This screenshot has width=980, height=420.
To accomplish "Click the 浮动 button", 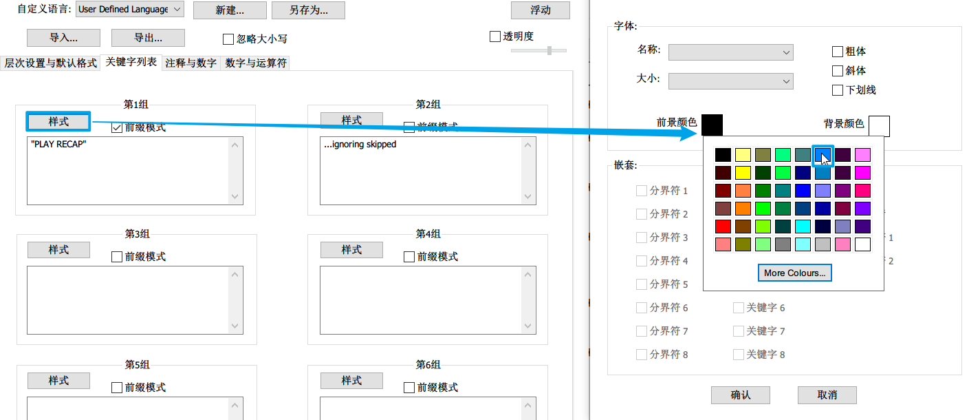I will pyautogui.click(x=540, y=10).
